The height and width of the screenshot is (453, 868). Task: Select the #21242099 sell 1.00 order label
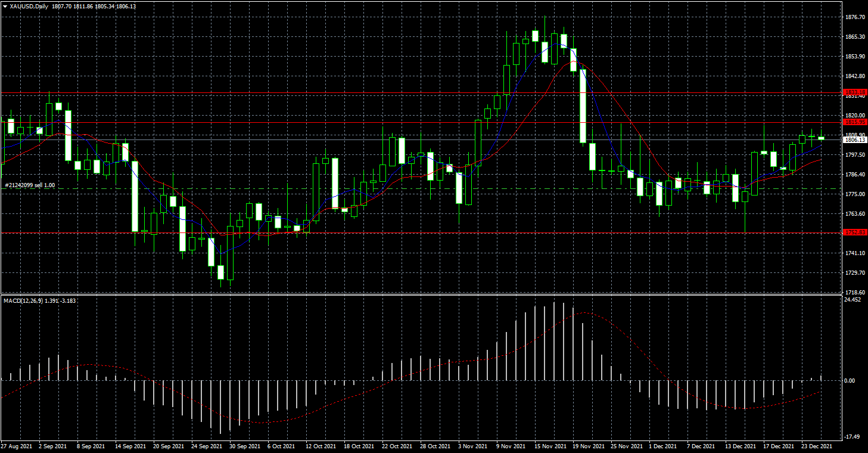(x=30, y=185)
